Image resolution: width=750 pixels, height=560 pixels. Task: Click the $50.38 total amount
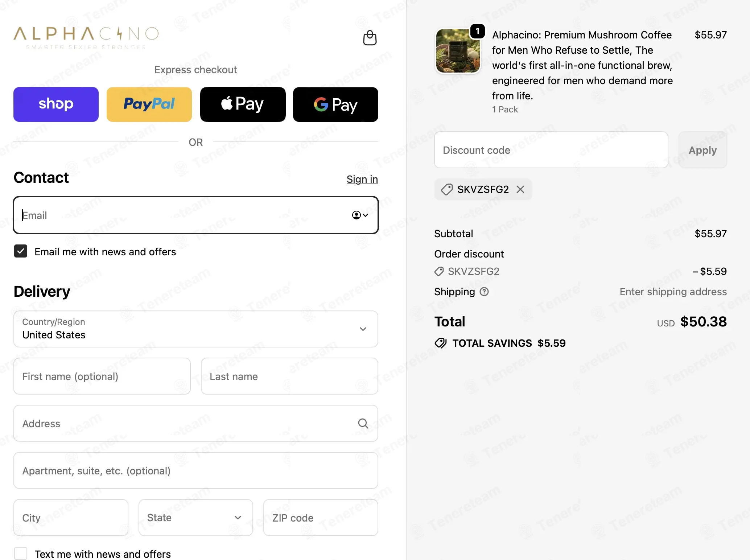point(704,321)
